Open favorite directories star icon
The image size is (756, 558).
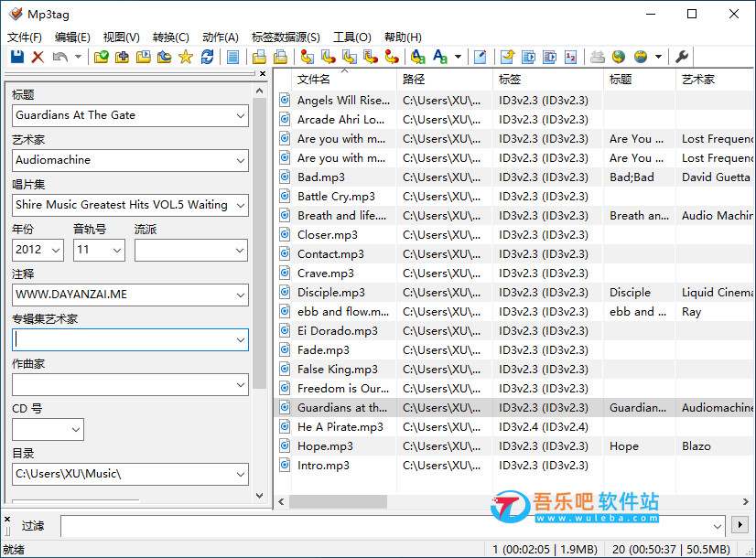coord(186,57)
